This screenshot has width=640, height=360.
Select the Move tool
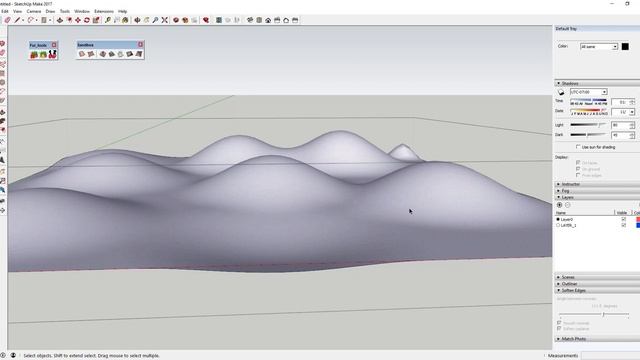[78, 20]
